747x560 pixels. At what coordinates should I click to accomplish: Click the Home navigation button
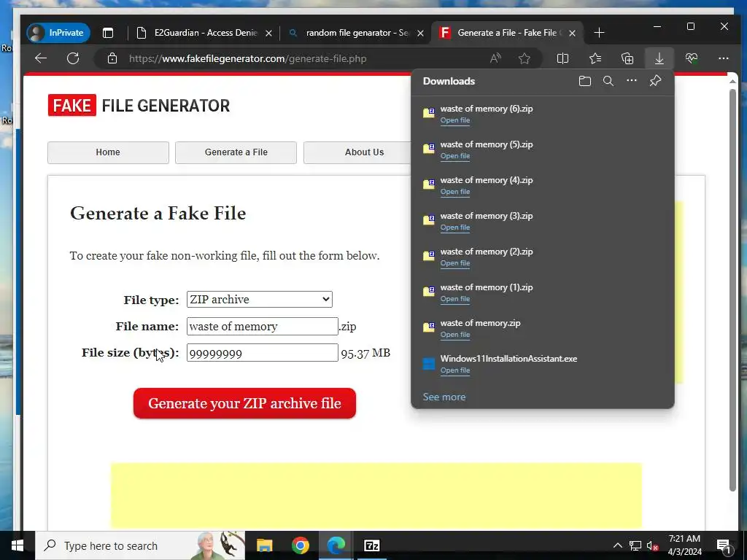pos(108,152)
